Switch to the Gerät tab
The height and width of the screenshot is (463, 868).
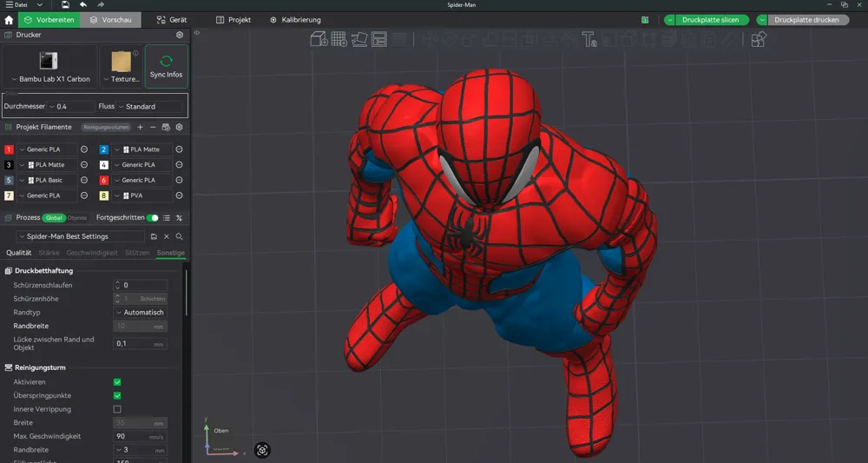172,20
